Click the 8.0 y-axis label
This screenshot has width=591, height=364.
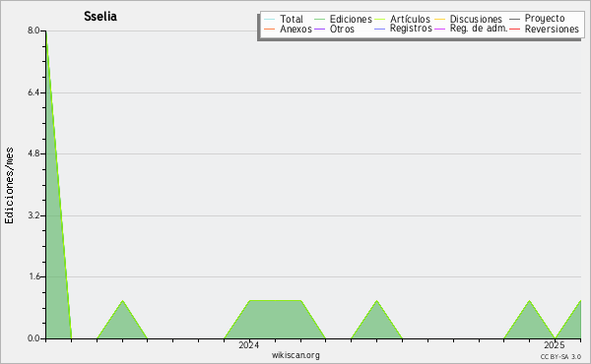pyautogui.click(x=33, y=30)
